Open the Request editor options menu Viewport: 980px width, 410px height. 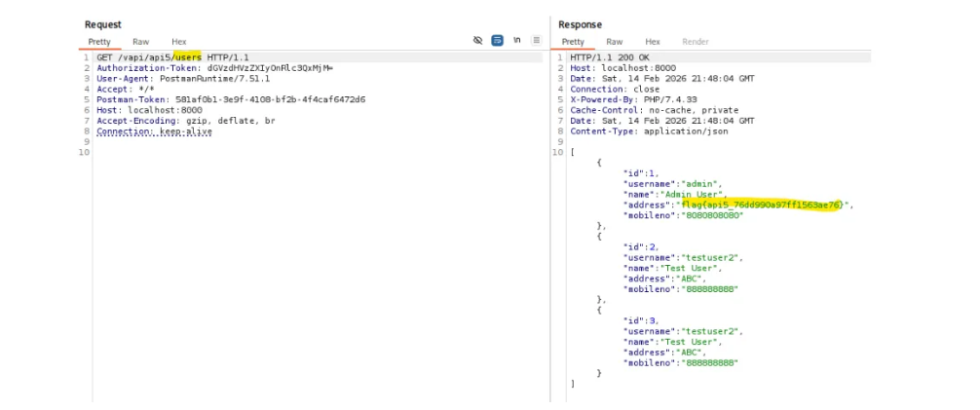tap(536, 41)
